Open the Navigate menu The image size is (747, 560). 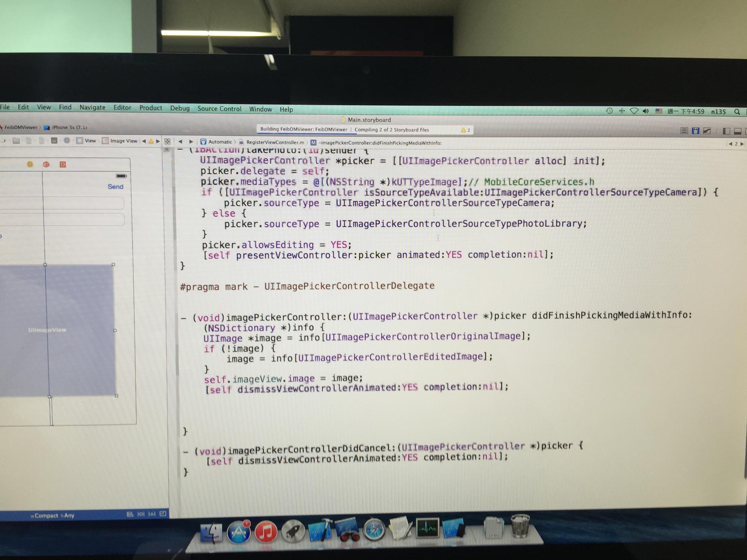click(x=92, y=107)
